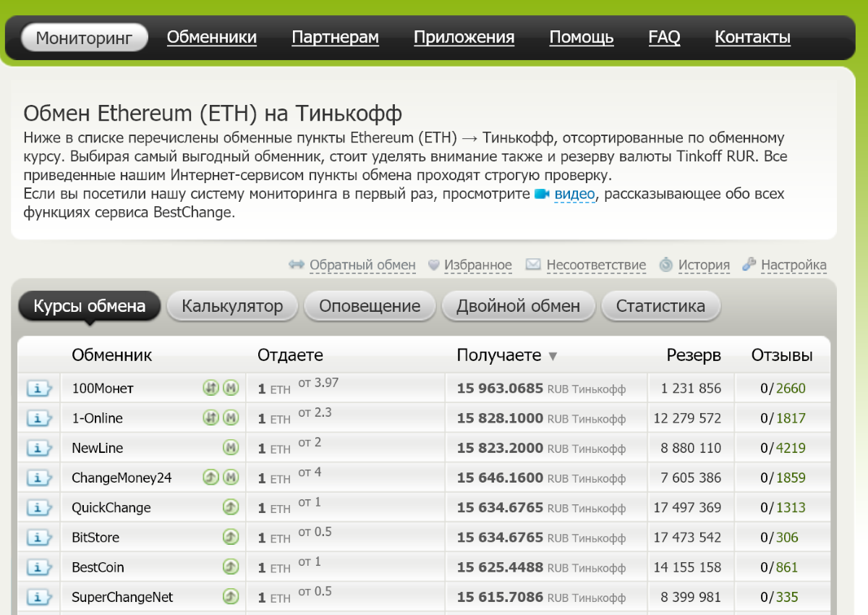Click the arrows badge icon beside 100Монет

pos(210,388)
